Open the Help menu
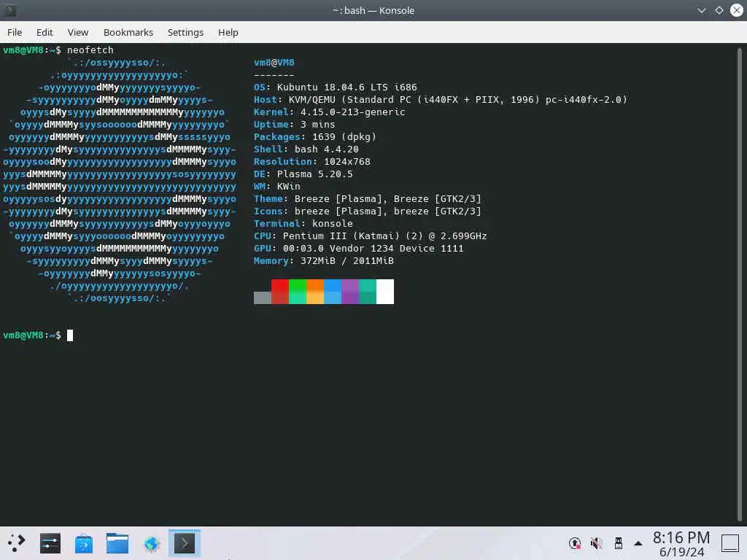Screen dimensions: 747x560 228,32
